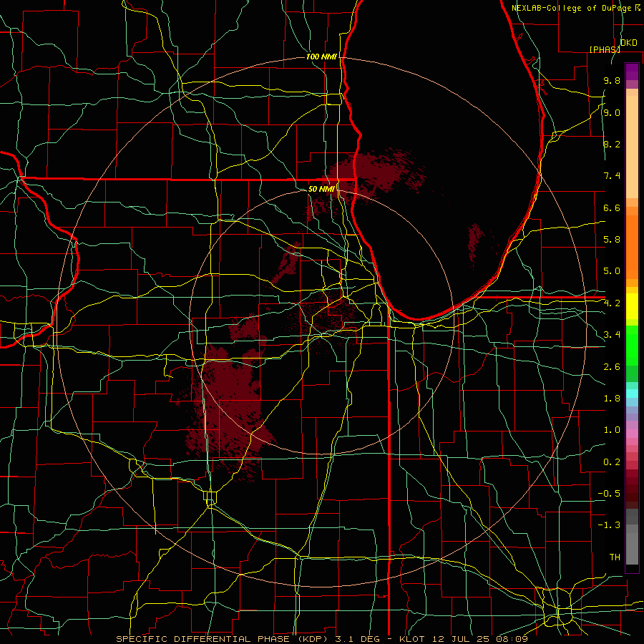Click the 8.2 value on the color scale
Screen dimensions: 644x644
pyautogui.click(x=612, y=144)
